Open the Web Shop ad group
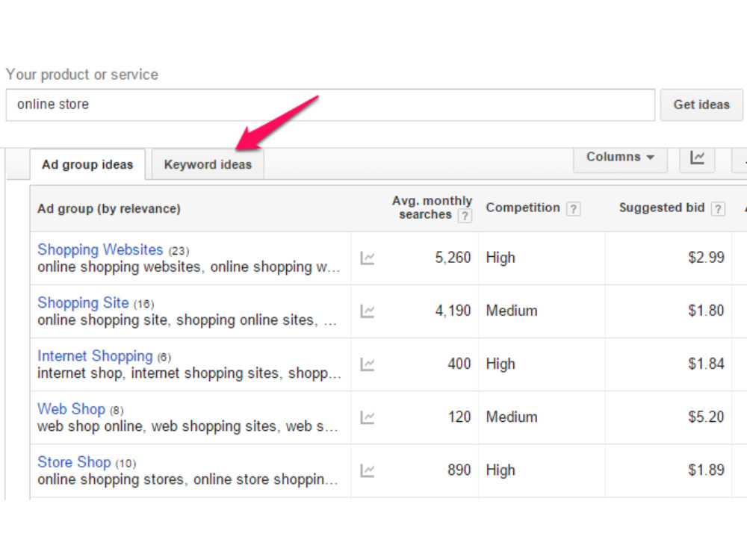 point(72,409)
